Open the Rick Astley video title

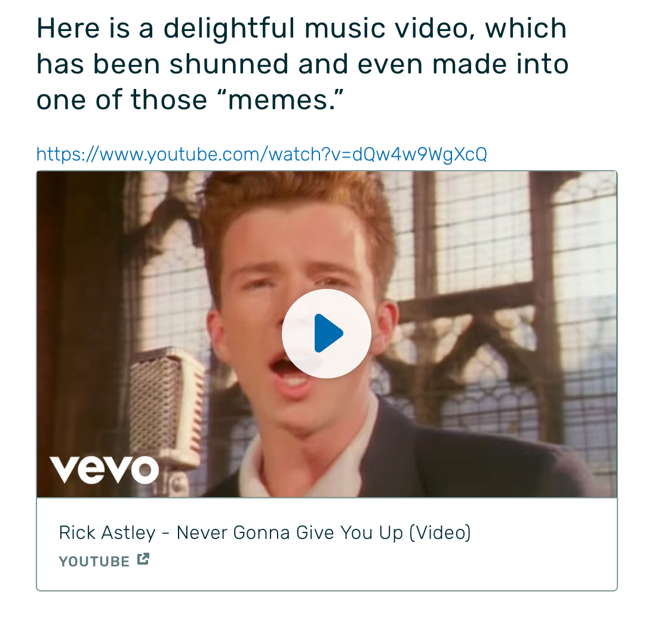(265, 532)
